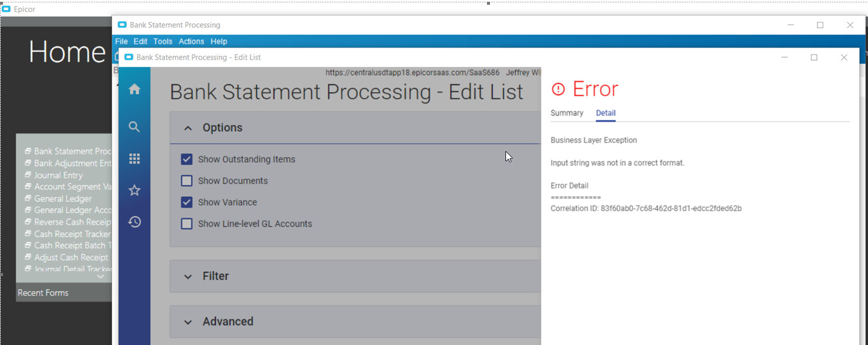Image resolution: width=868 pixels, height=345 pixels.
Task: Open the Tools menu
Action: [x=163, y=42]
